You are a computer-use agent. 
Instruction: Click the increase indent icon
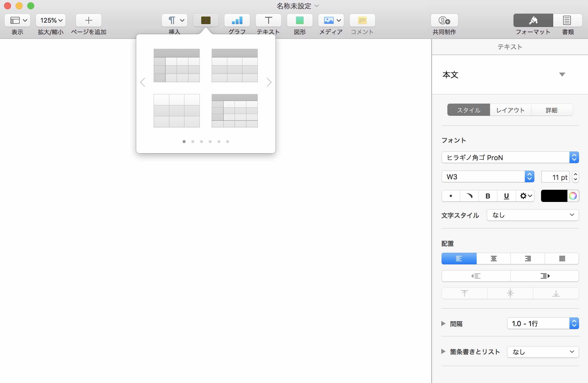545,276
